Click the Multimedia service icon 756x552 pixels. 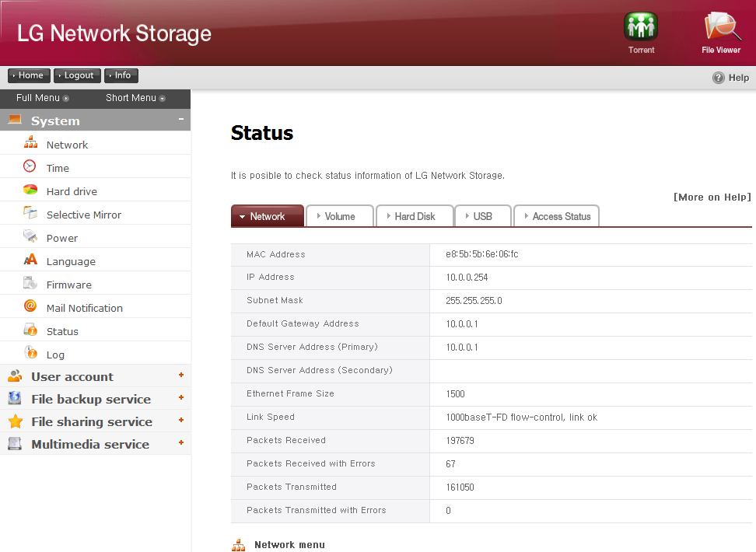(x=15, y=443)
